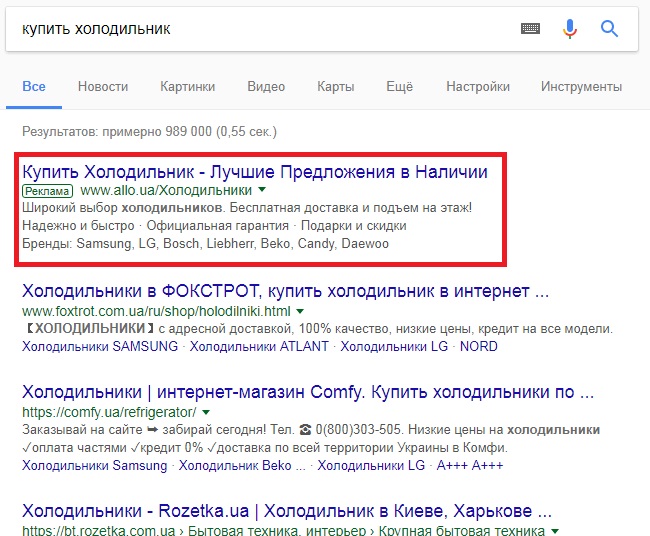Click the blue magnifier search button
The image size is (650, 536).
coord(609,29)
